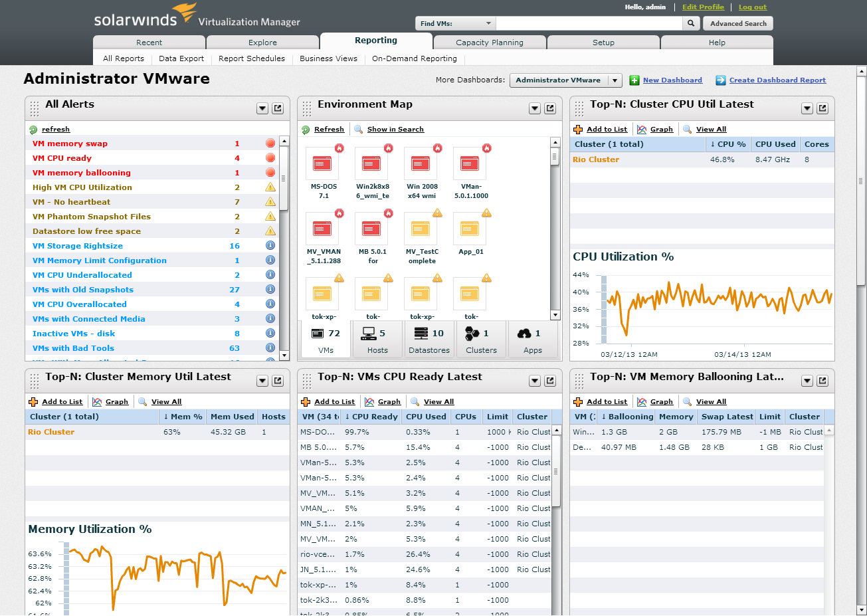The width and height of the screenshot is (867, 616).
Task: Open the More Dashboards dropdown
Action: (x=565, y=80)
